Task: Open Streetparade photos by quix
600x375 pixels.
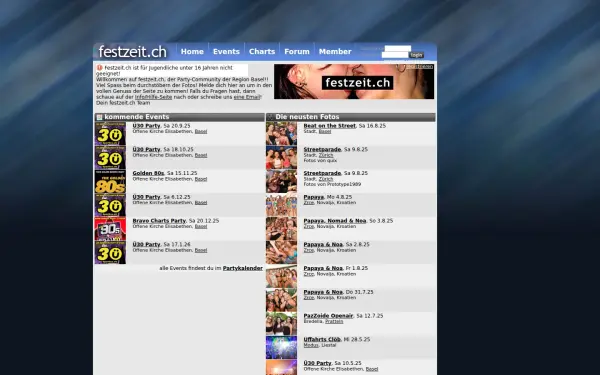Action: click(322, 149)
